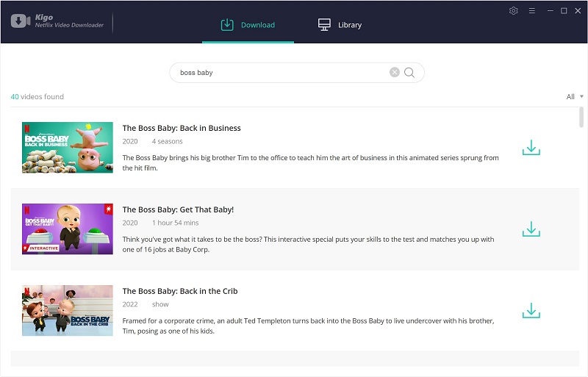Download The Boss Baby: Back in the Crib
Viewport: 588px width, 377px height.
click(531, 310)
